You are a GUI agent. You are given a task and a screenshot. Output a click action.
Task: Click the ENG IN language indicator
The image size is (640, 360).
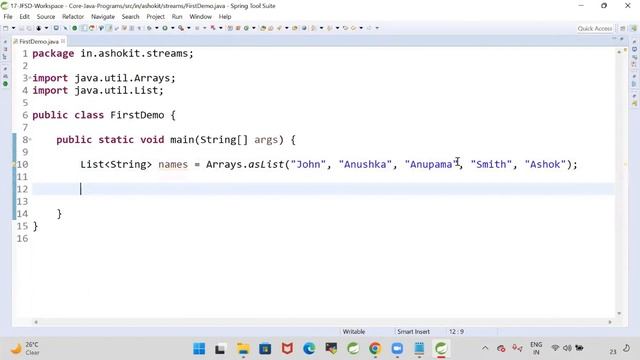pos(536,348)
